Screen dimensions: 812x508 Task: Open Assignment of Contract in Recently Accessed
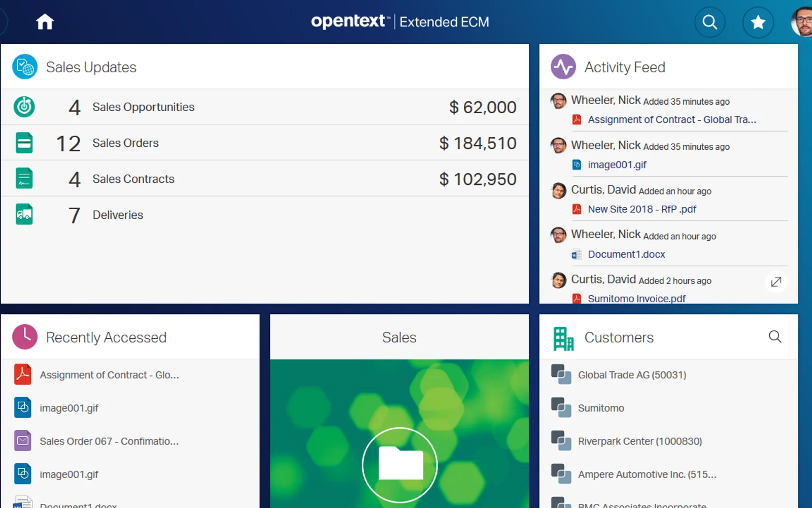[x=109, y=375]
